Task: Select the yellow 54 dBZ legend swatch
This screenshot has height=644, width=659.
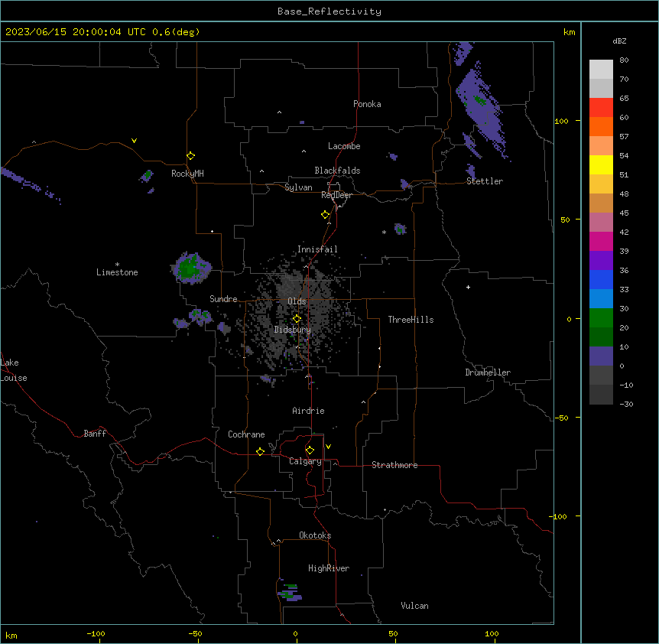Action: tap(601, 164)
